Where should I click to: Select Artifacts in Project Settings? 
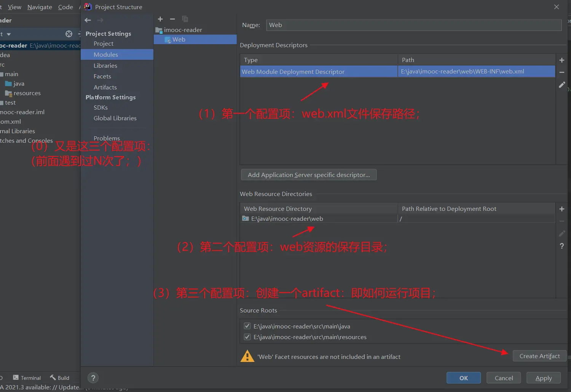point(105,87)
